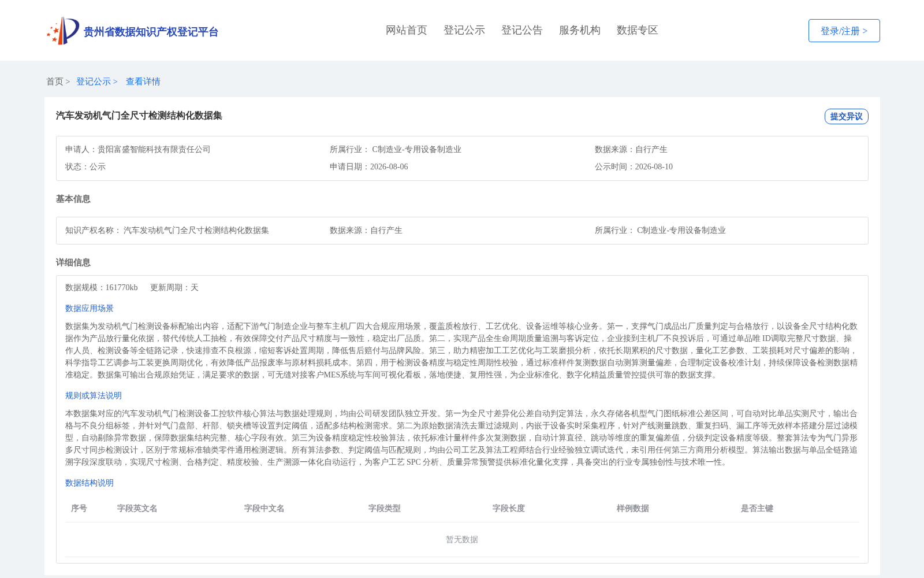Click the publication time 2026-08-10
The width and height of the screenshot is (924, 578).
coord(654,166)
